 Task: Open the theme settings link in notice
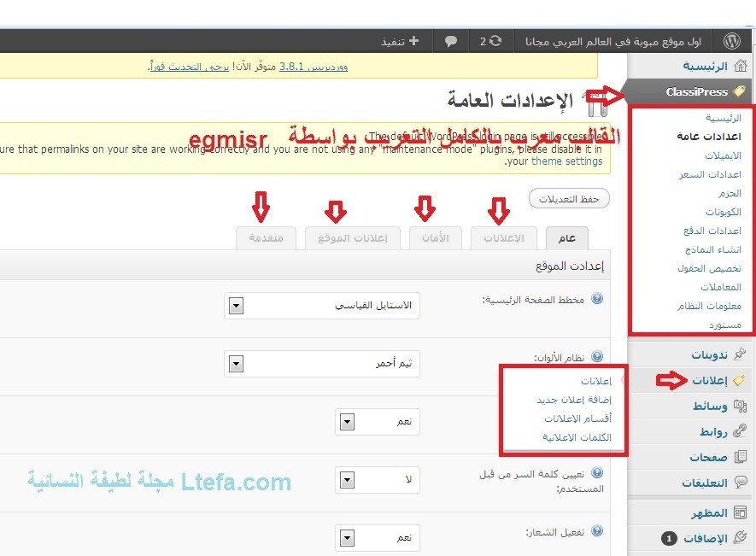[566, 161]
